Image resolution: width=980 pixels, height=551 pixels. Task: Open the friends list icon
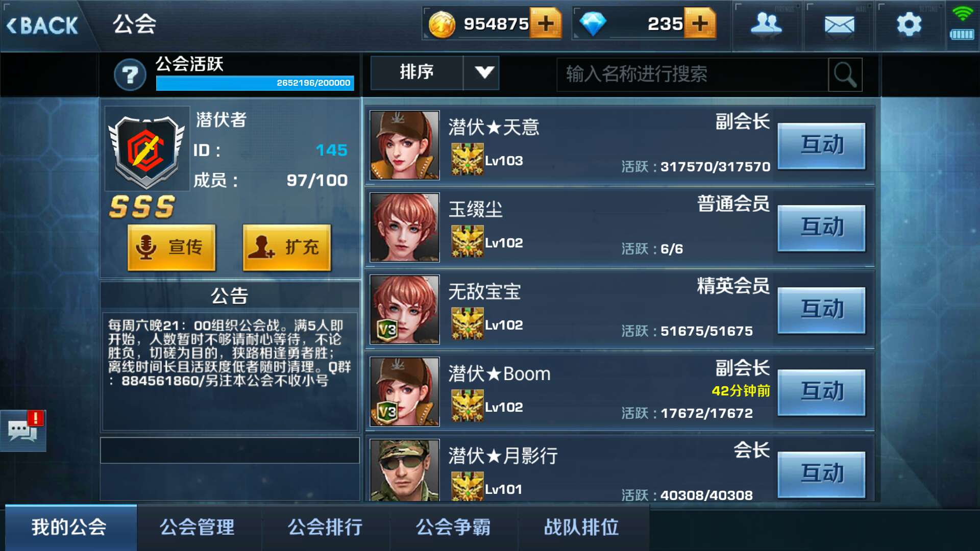click(x=767, y=24)
